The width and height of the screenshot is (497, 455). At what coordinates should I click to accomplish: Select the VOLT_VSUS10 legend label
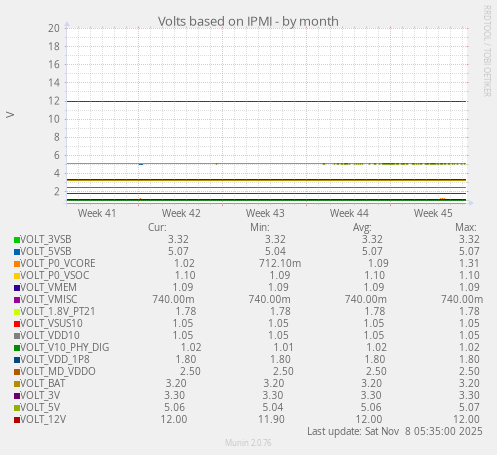click(52, 324)
